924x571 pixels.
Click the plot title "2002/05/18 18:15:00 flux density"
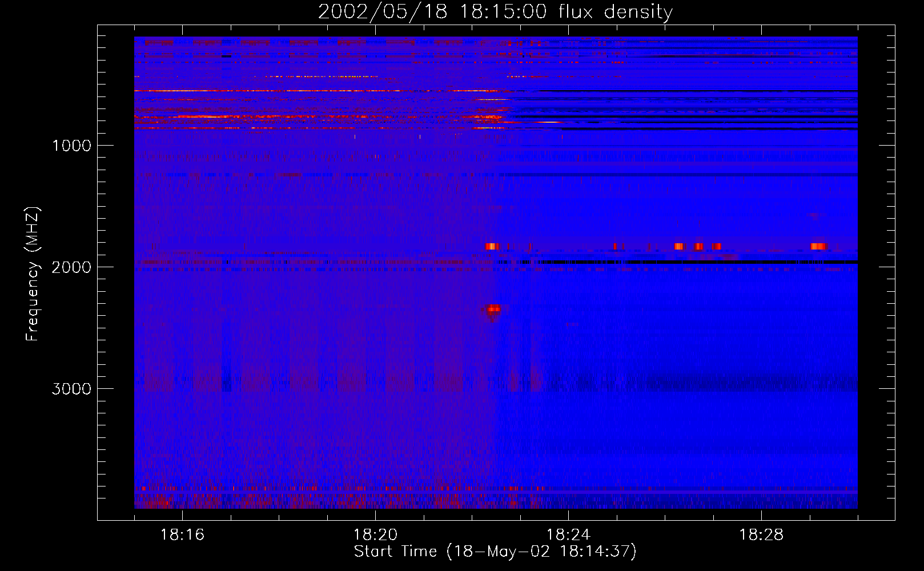[x=495, y=12]
